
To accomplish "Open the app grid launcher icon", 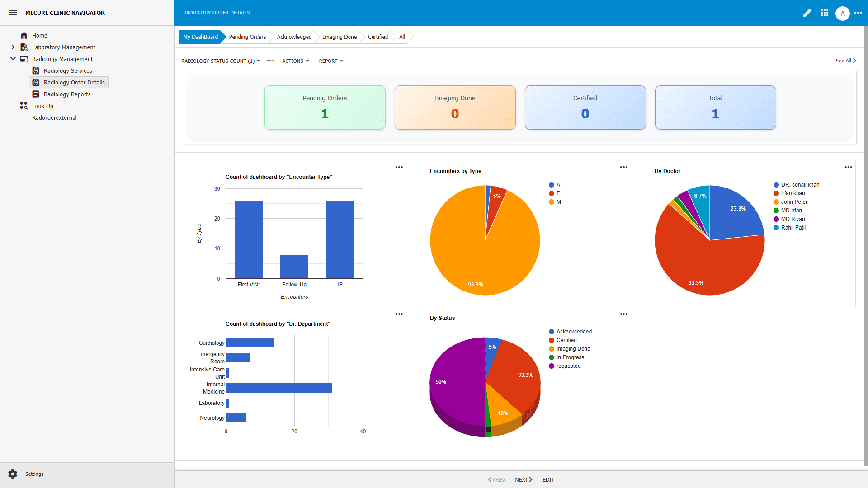I will click(825, 13).
